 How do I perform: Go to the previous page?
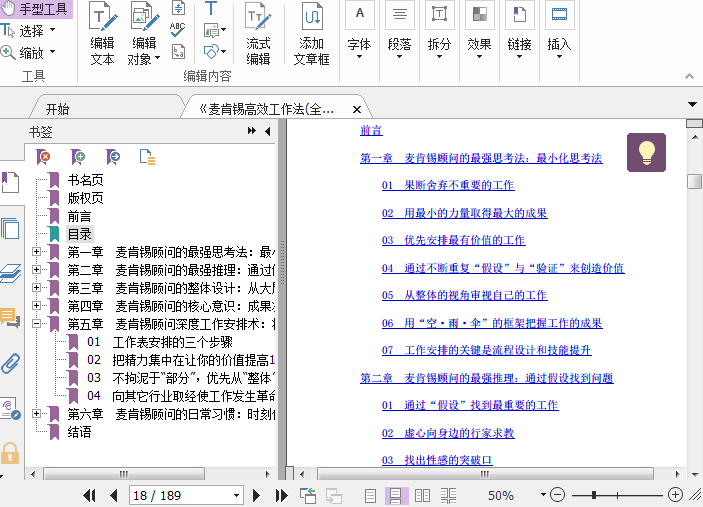113,495
